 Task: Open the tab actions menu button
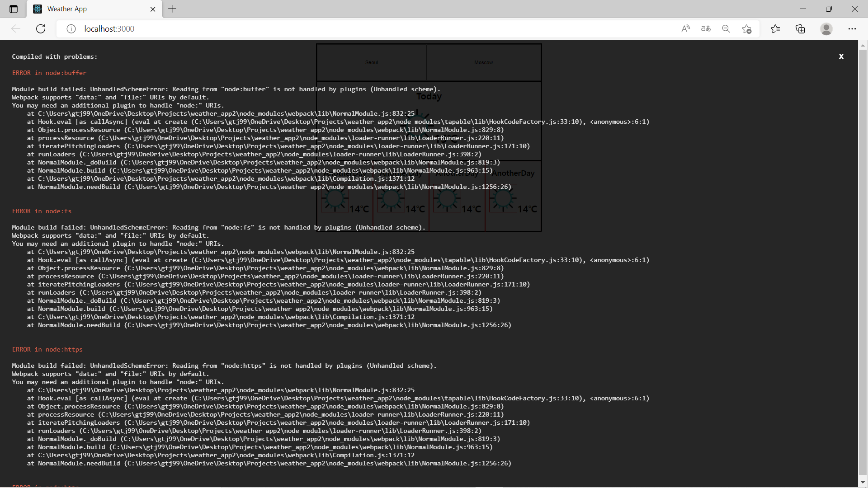14,9
